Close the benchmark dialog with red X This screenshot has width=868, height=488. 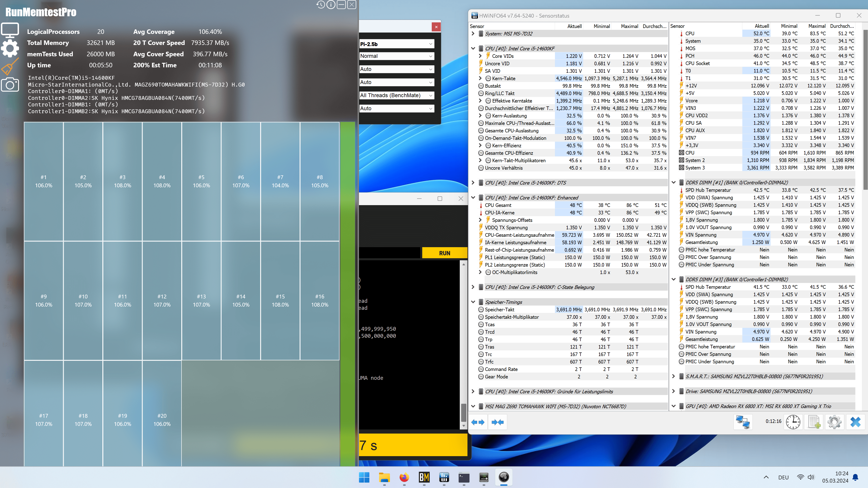tap(436, 27)
